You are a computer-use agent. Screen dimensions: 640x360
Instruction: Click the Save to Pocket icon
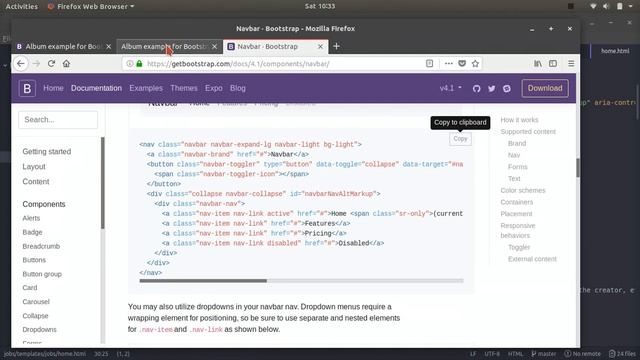462,64
